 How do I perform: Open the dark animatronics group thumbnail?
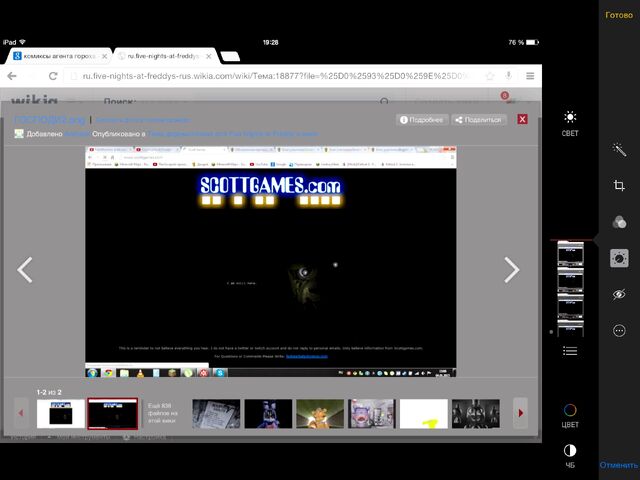point(476,413)
